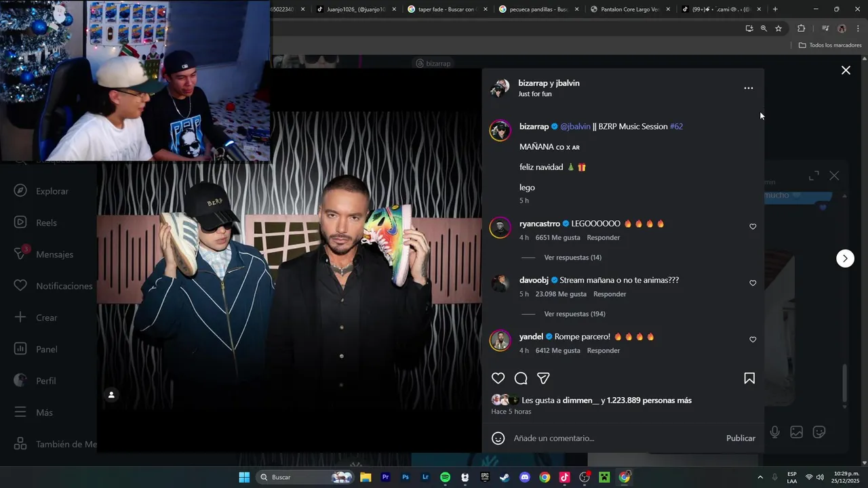Open the Chrome three-dot menu
This screenshot has width=868, height=488.
point(858,28)
